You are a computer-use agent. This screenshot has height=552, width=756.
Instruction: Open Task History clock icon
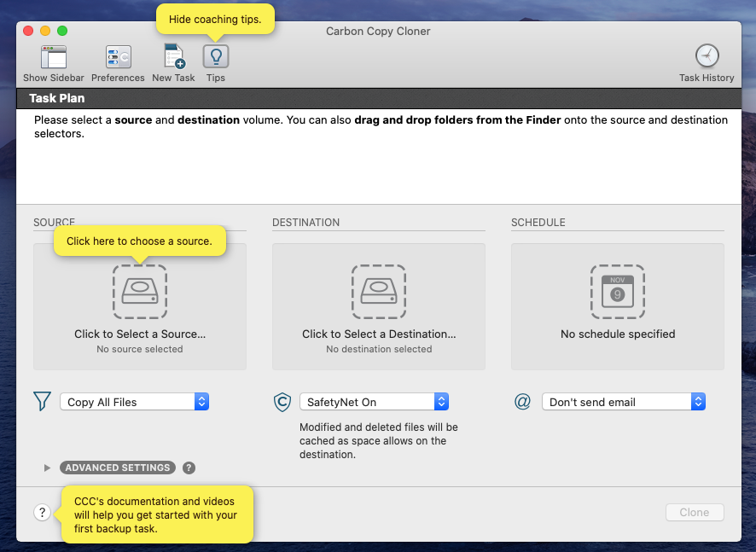[x=707, y=57]
